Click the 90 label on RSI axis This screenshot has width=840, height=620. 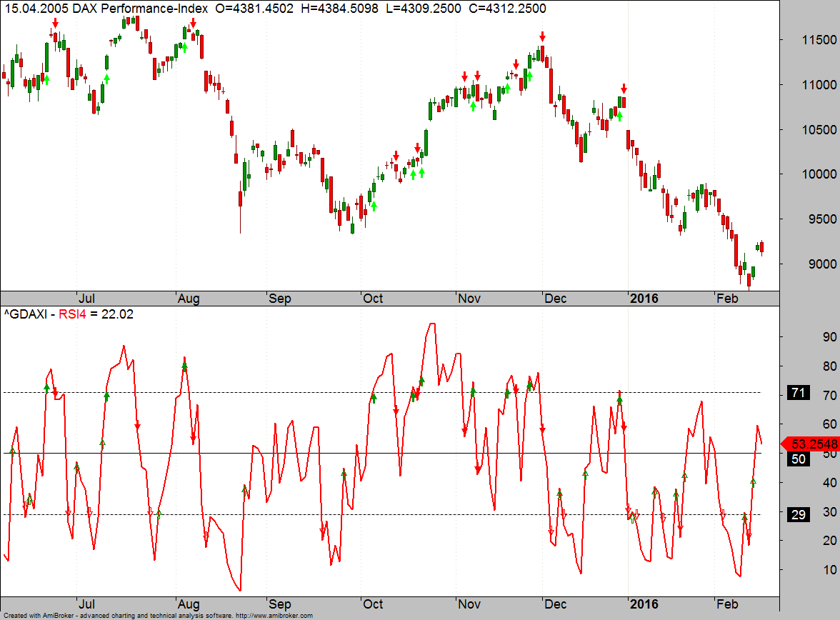pyautogui.click(x=830, y=337)
